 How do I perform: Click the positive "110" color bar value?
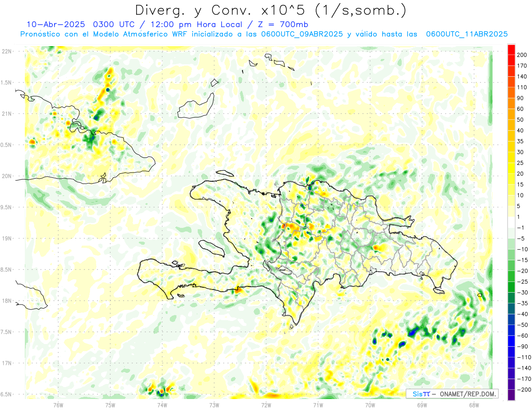(x=522, y=87)
